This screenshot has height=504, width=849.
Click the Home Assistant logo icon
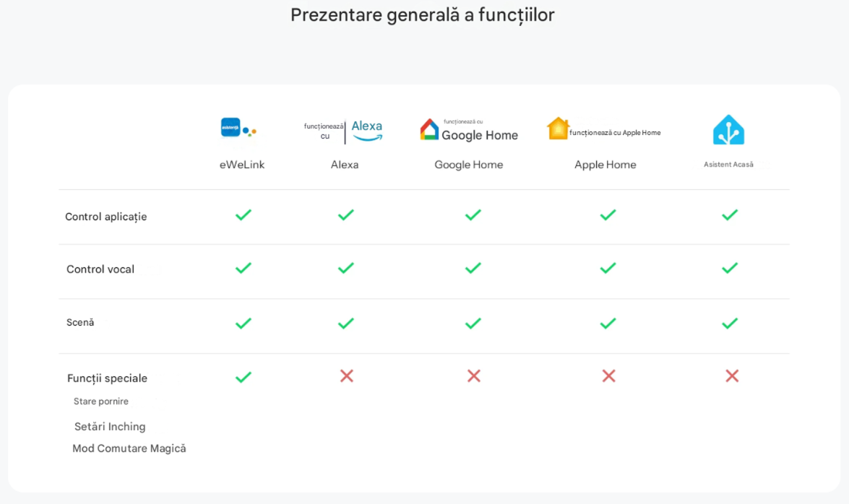[x=728, y=130]
